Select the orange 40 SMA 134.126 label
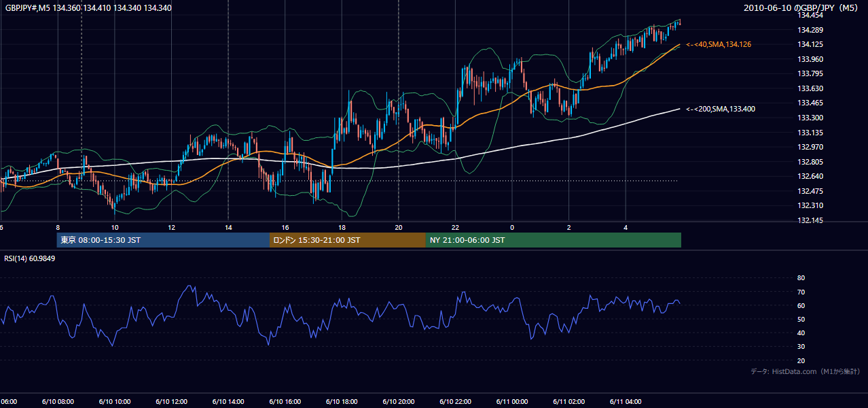The image size is (868, 408). [719, 44]
